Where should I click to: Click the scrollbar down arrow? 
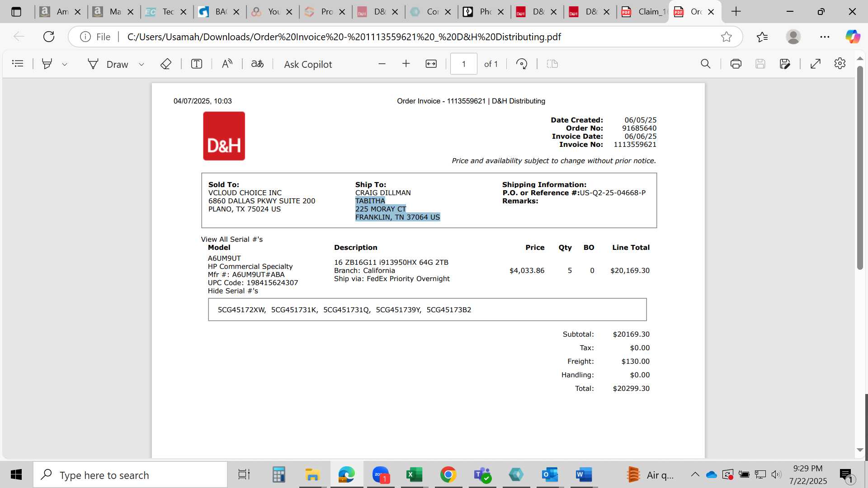(860, 450)
